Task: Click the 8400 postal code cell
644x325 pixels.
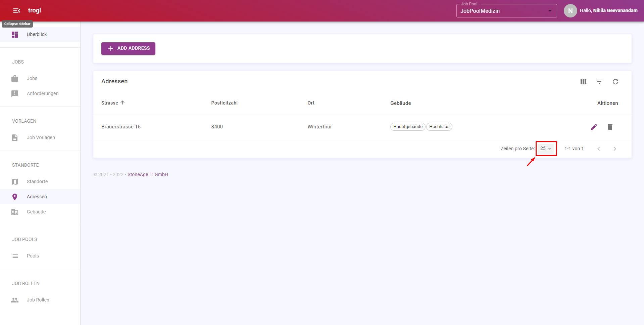Action: point(217,127)
